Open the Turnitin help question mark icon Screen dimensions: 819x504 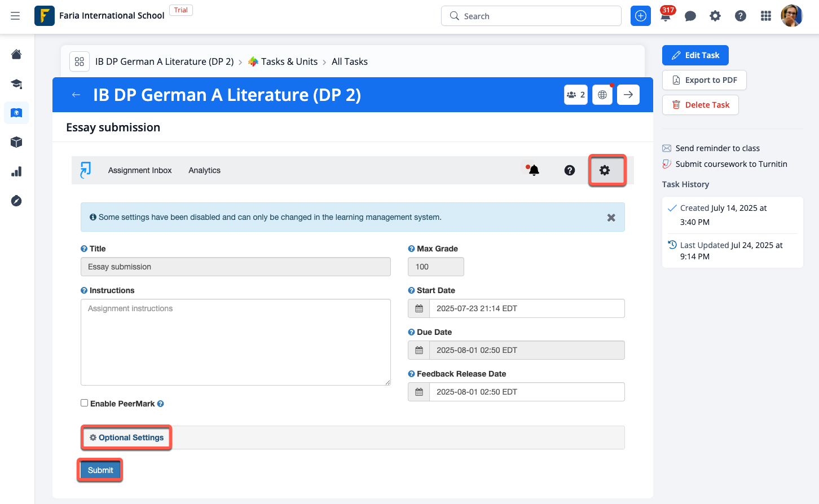(570, 170)
